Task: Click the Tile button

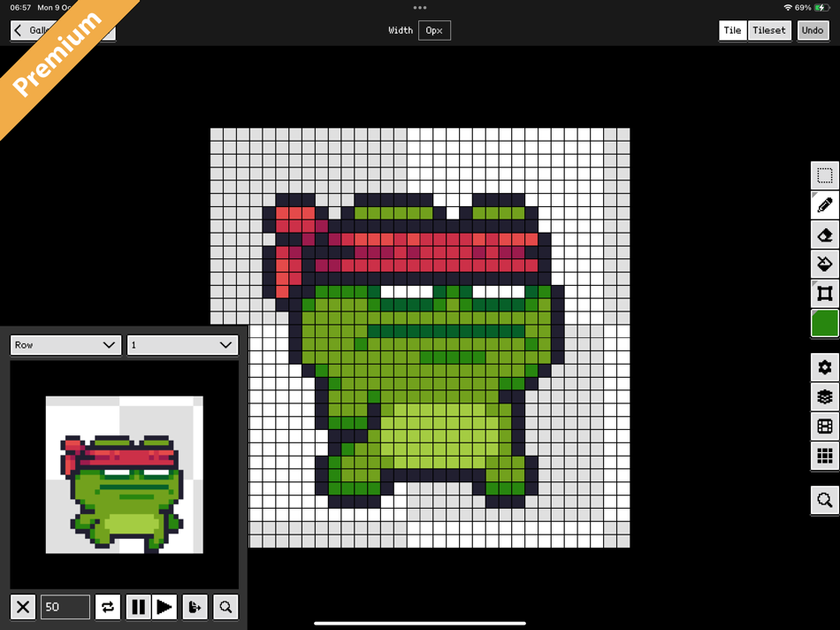Action: pos(732,31)
